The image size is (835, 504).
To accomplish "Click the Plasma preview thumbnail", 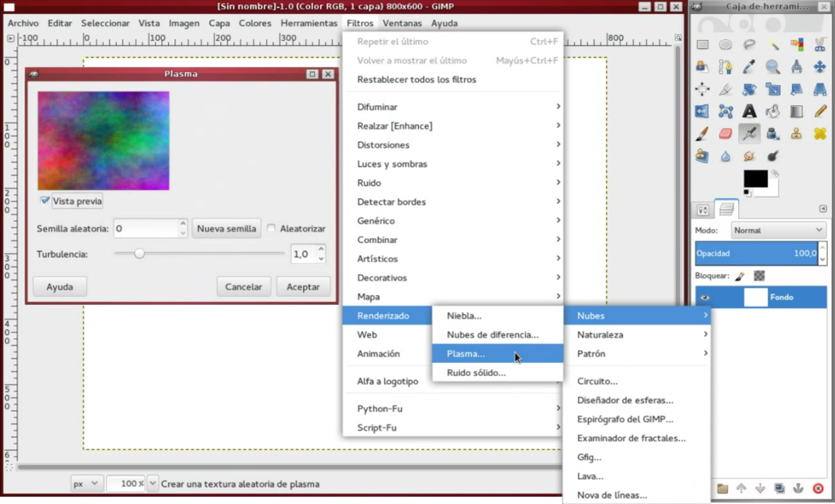I will coord(104,140).
